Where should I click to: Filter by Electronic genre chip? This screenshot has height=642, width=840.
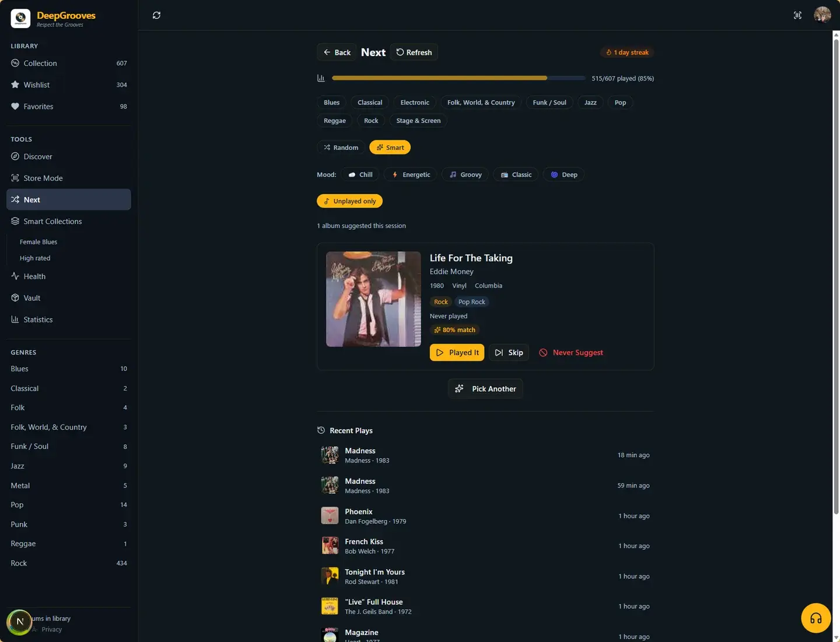[415, 103]
